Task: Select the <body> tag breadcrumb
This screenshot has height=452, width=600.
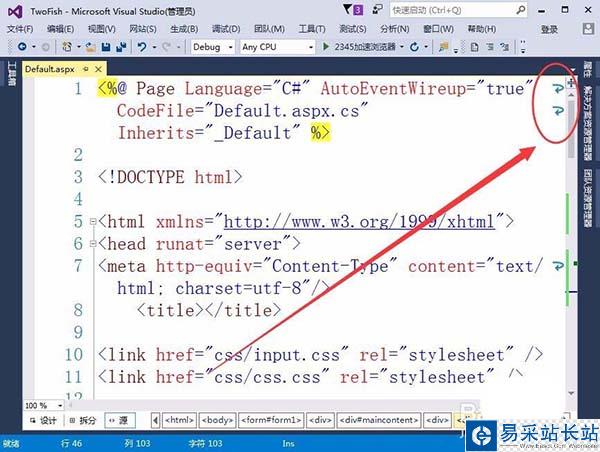Action: coord(217,420)
